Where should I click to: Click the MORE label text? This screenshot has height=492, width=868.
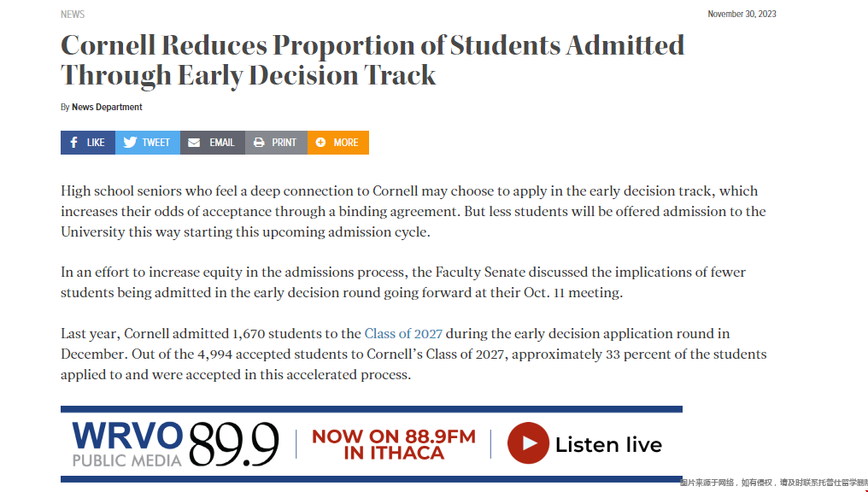pyautogui.click(x=345, y=143)
